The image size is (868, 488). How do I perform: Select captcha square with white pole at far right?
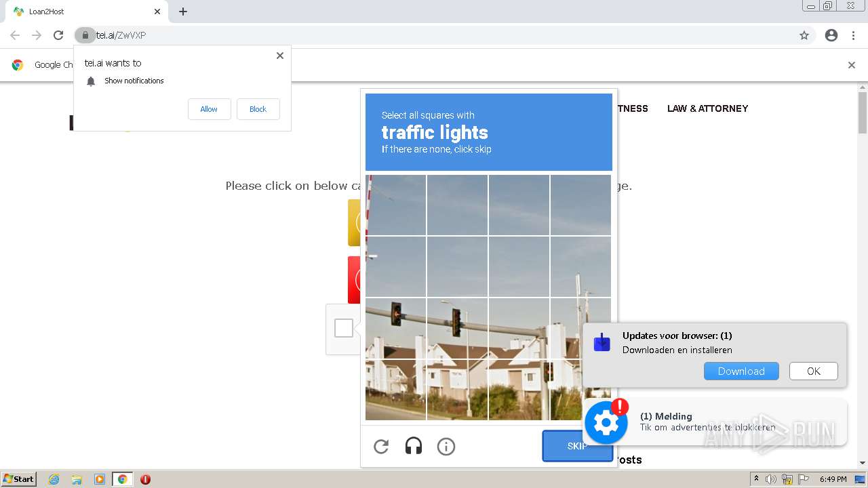click(580, 266)
